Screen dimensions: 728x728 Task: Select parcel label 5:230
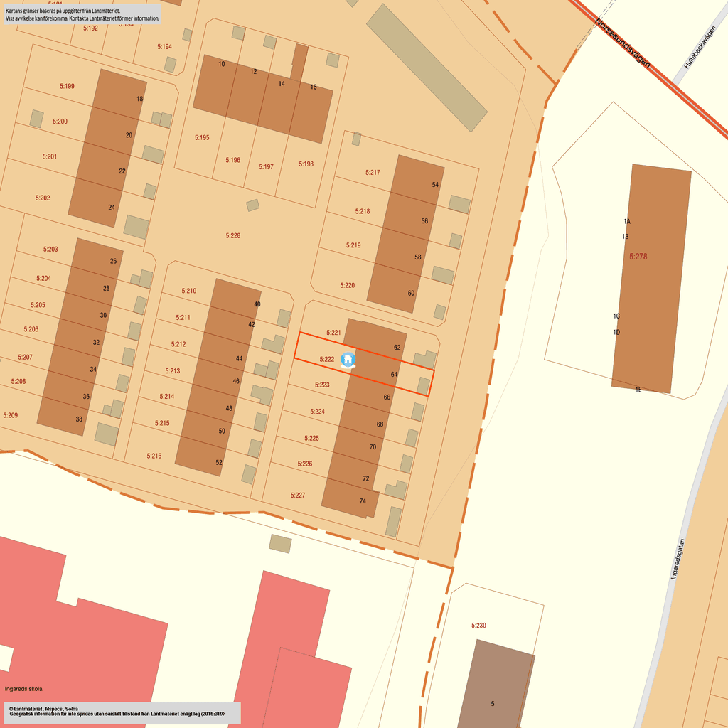(478, 626)
